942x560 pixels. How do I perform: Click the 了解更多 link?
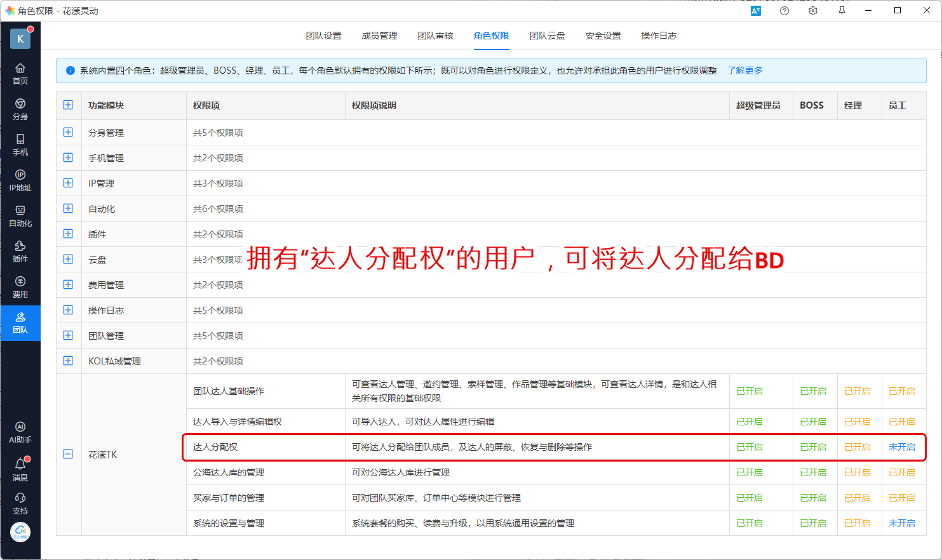(x=744, y=70)
